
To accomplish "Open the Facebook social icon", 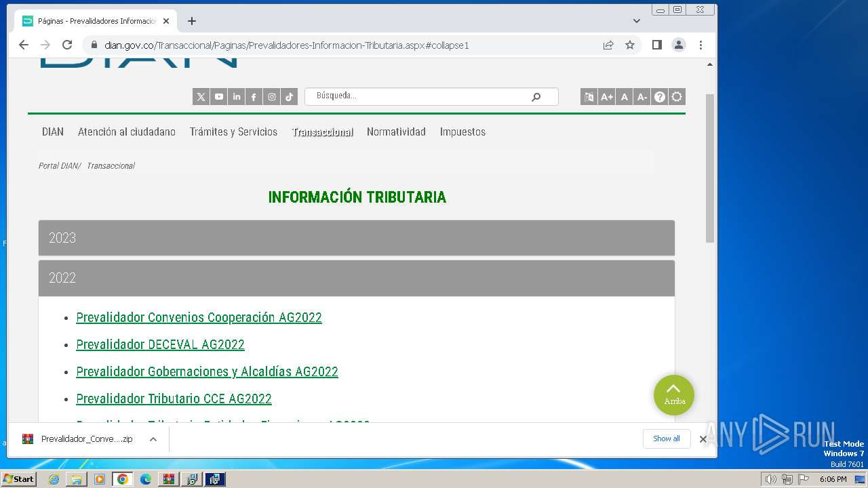I will click(x=254, y=97).
